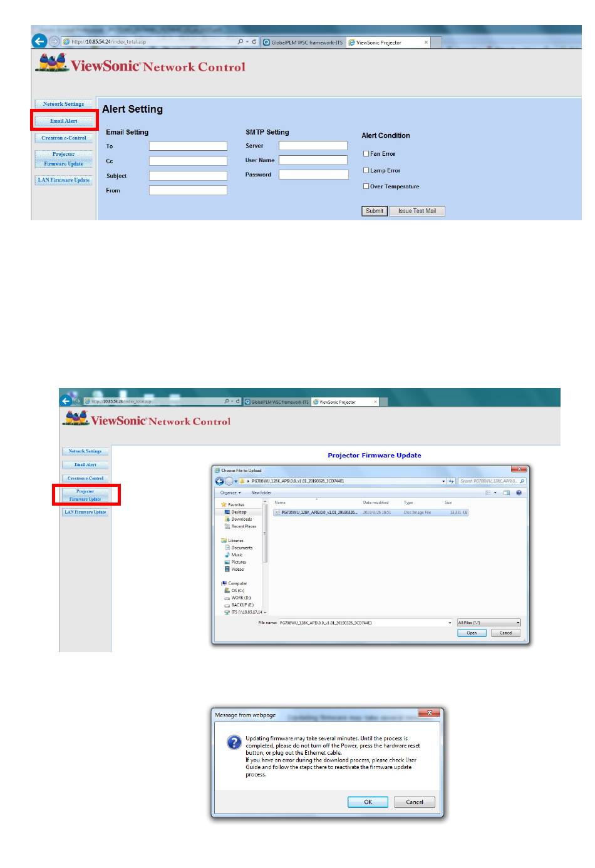
Task: Click the back button in the Choose File to Upload dialog
Action: pos(219,481)
